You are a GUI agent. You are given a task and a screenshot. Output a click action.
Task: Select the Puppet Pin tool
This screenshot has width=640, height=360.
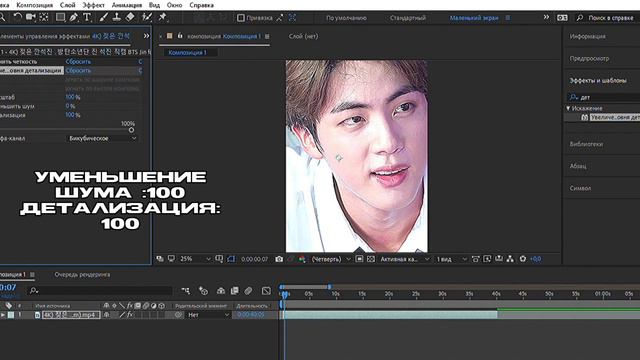click(x=162, y=17)
